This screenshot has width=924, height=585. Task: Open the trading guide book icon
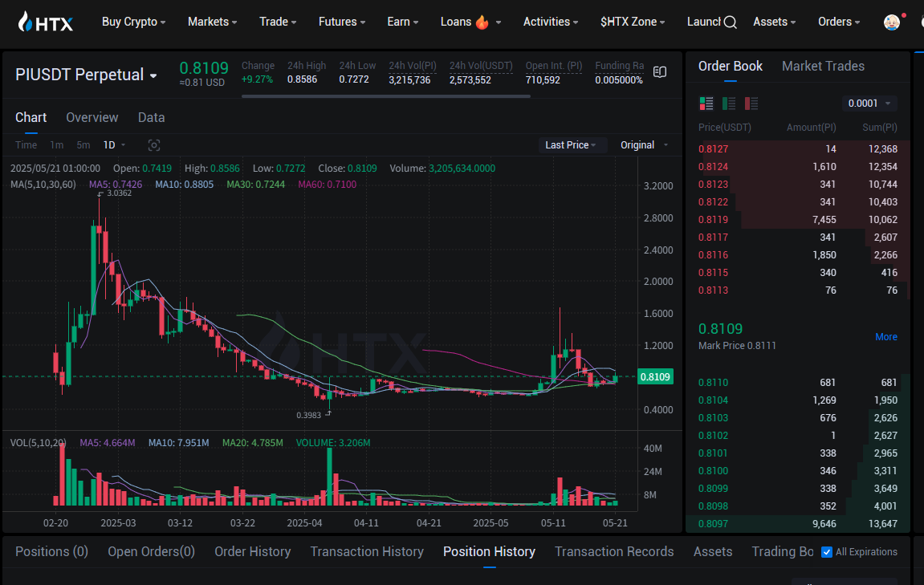[x=660, y=72]
